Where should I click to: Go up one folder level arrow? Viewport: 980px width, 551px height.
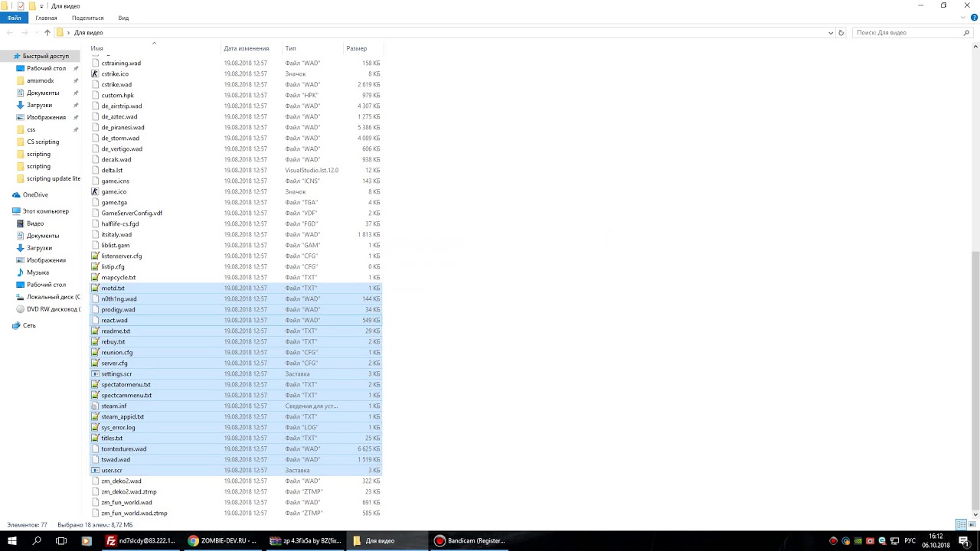(47, 33)
